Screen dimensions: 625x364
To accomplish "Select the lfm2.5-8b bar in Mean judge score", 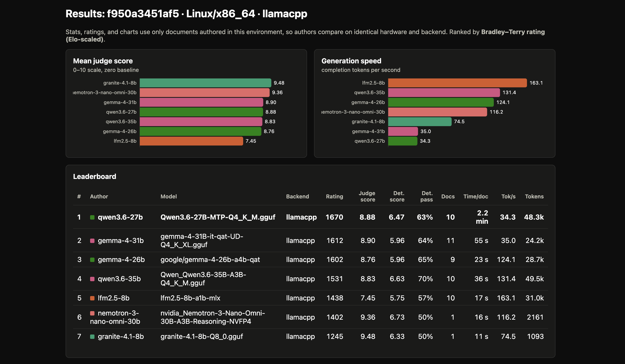I will pos(192,141).
